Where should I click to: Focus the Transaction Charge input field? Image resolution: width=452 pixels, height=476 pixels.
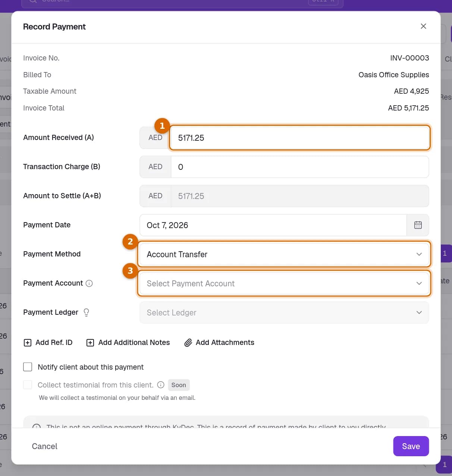[x=300, y=167]
